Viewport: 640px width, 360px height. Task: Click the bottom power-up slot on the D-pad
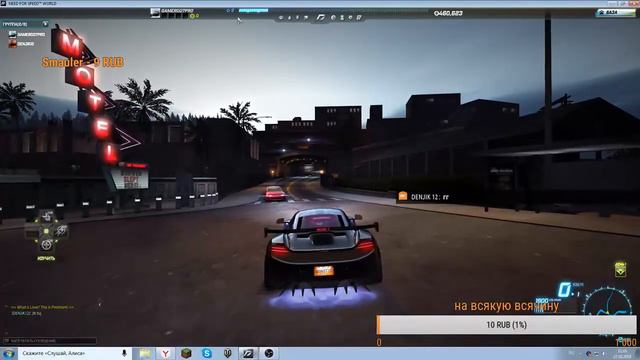coord(47,245)
